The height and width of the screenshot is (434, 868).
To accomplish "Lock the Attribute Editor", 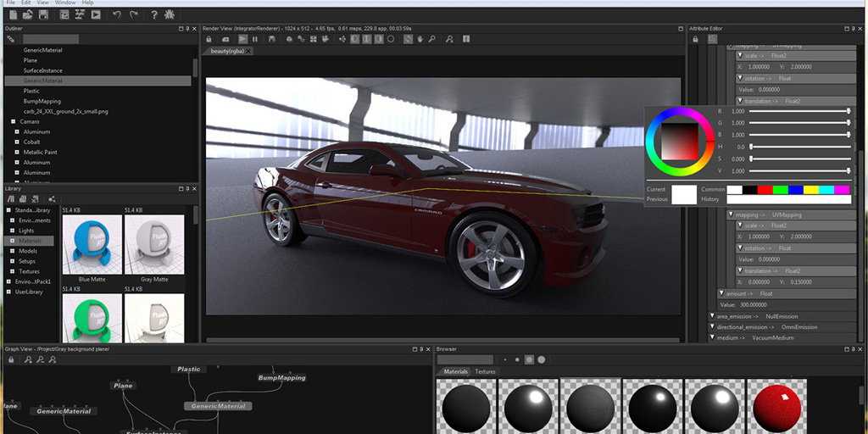I will click(695, 39).
